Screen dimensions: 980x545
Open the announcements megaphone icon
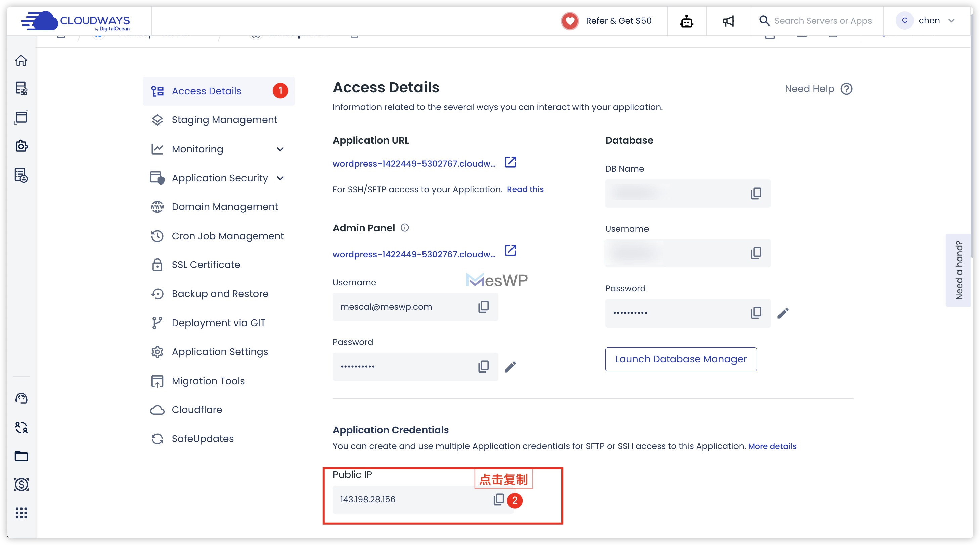[x=728, y=21]
